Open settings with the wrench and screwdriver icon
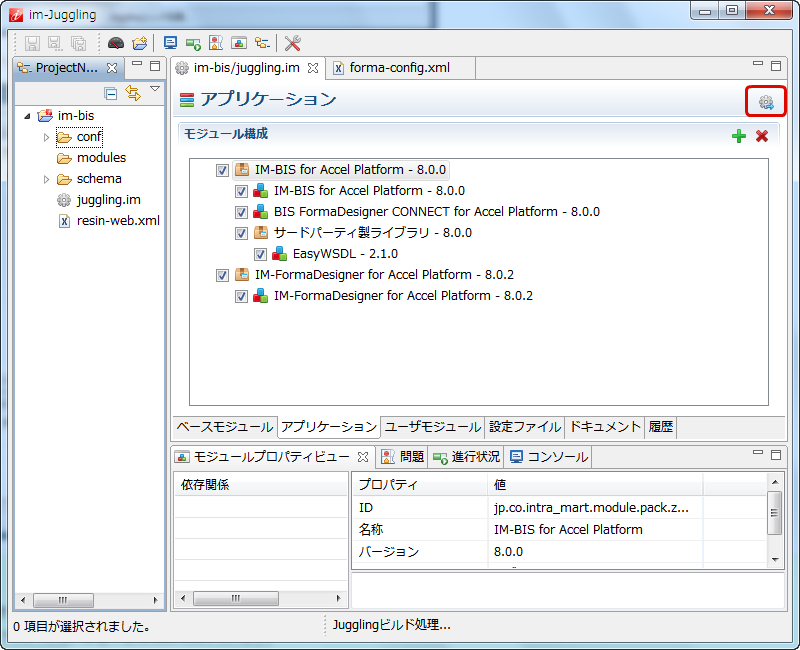The height and width of the screenshot is (650, 800). pos(293,43)
